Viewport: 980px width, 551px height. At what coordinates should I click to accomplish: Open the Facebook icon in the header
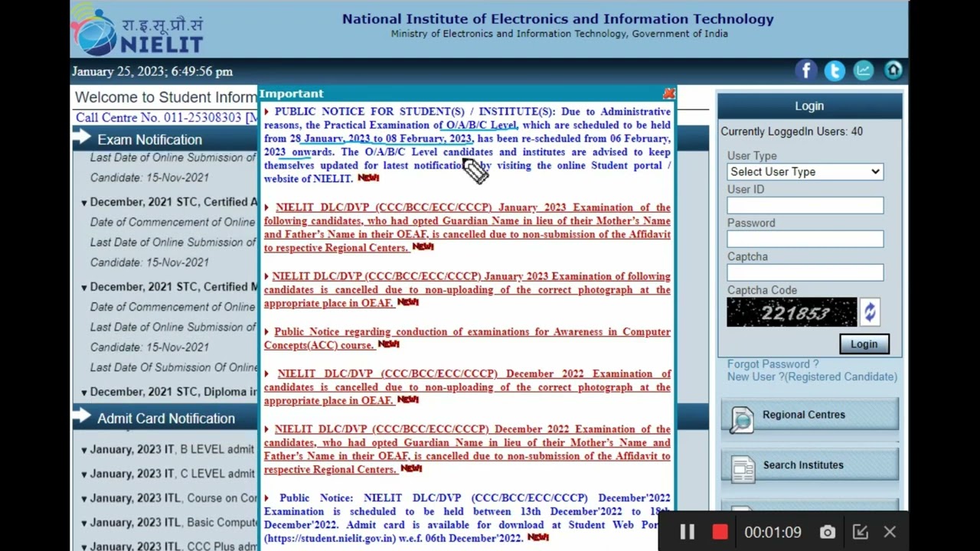pyautogui.click(x=805, y=70)
